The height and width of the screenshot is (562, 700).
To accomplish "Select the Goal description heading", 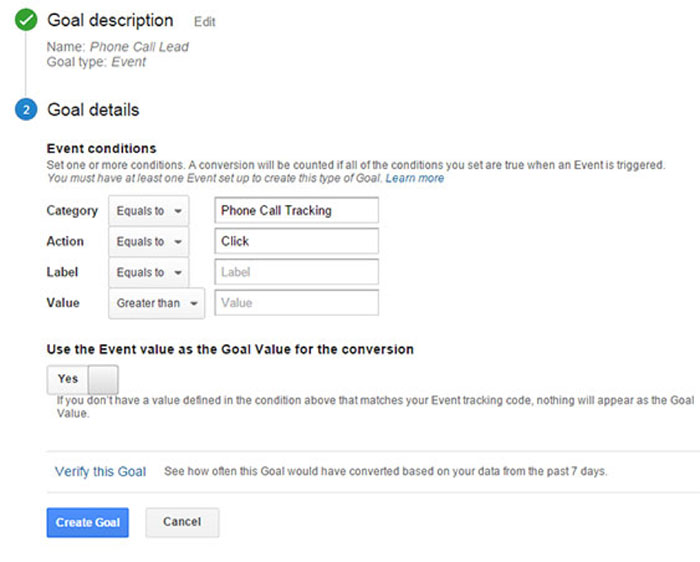I will (x=110, y=20).
